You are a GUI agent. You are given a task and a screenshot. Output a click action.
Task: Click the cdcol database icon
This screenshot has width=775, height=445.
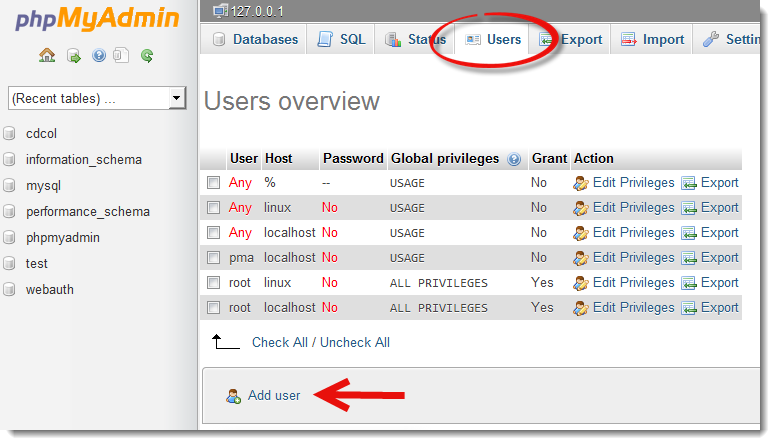[x=9, y=134]
